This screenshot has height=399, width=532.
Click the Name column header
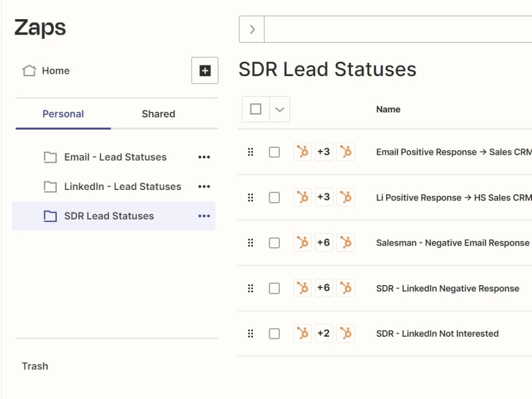(x=388, y=109)
